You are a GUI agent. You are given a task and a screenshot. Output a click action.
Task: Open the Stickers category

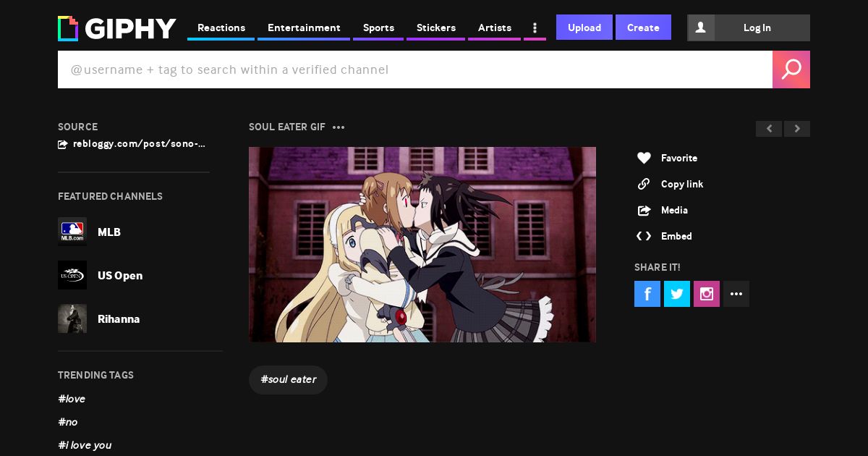click(x=435, y=28)
